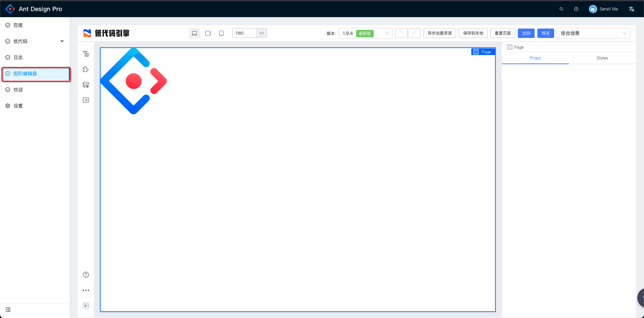644x318 pixels.
Task: Open the outline tree panel icon
Action: [x=86, y=54]
